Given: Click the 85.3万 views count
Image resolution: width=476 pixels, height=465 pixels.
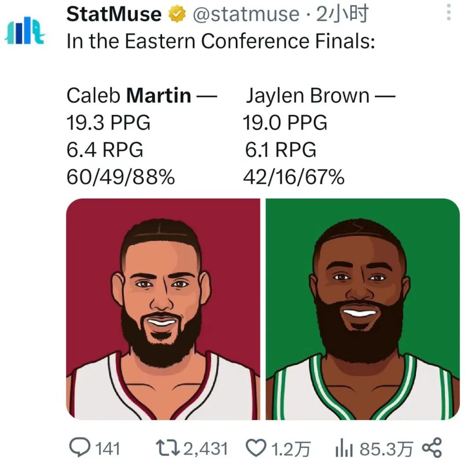Looking at the screenshot, I should tap(387, 449).
